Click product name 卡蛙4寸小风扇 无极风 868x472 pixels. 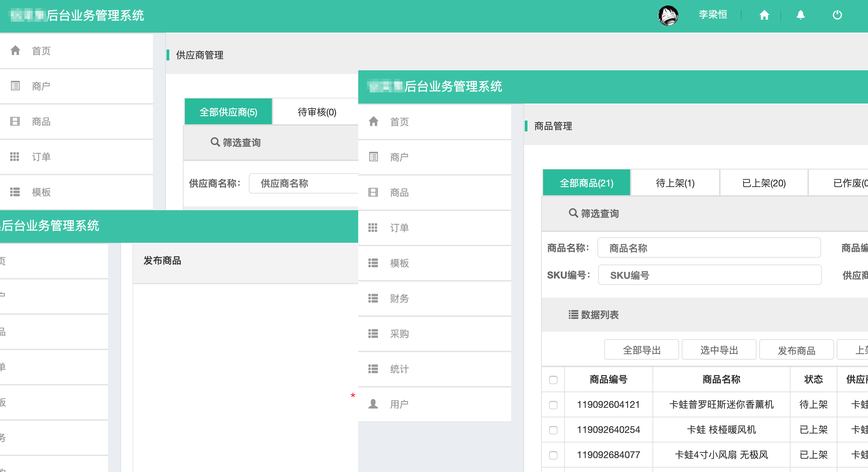pos(721,455)
